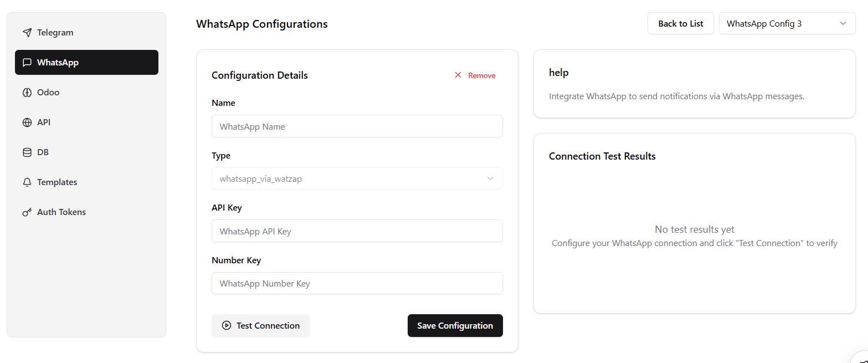
Task: Focus the WhatsApp API Key field
Action: pyautogui.click(x=357, y=231)
